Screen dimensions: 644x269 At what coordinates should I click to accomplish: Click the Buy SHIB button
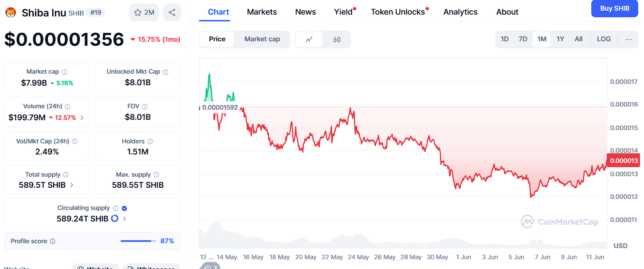coord(615,8)
